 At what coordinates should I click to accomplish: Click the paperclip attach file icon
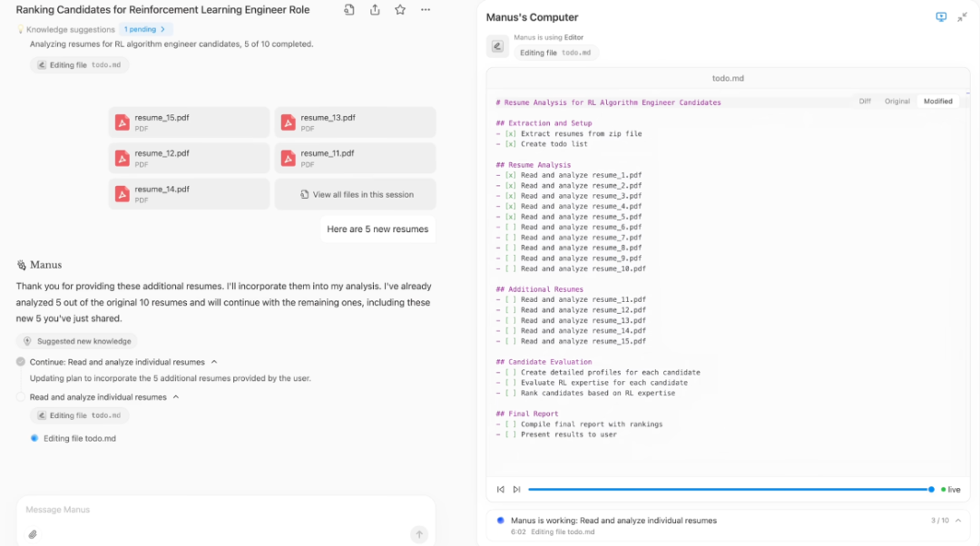33,534
